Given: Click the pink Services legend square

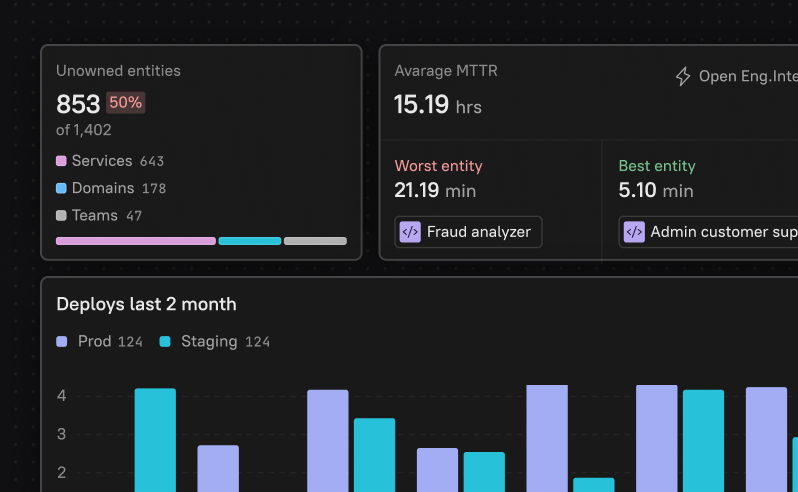Looking at the screenshot, I should [x=61, y=161].
